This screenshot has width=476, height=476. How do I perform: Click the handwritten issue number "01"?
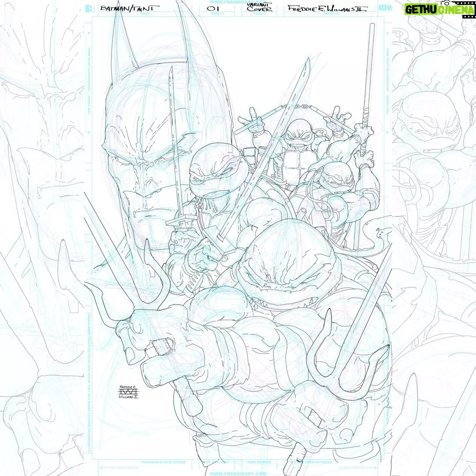click(213, 8)
